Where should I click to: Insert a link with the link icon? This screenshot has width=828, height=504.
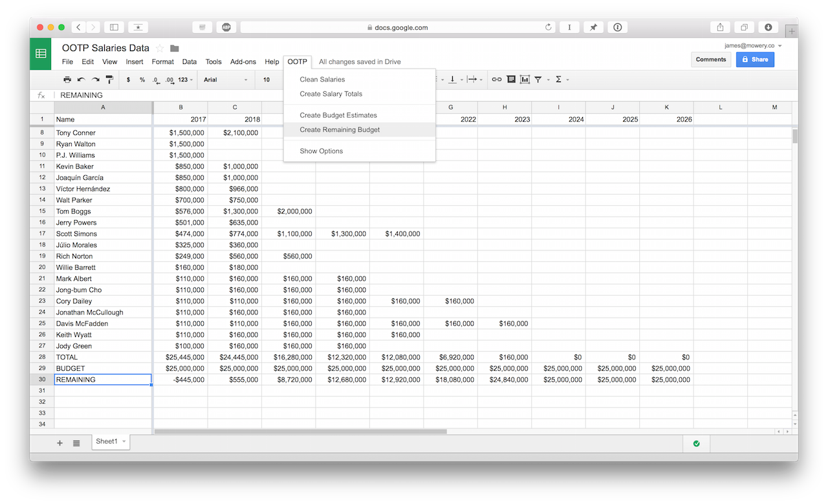point(496,79)
